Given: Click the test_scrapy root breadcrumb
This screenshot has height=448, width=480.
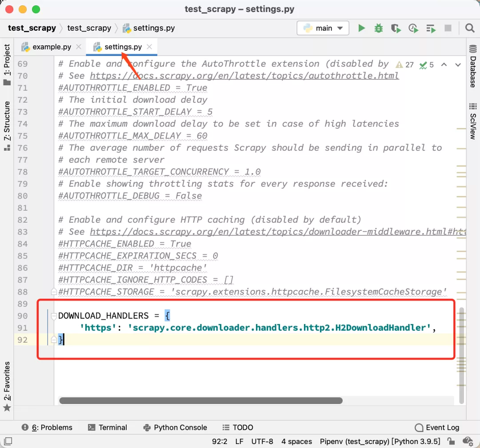Looking at the screenshot, I should [32, 28].
